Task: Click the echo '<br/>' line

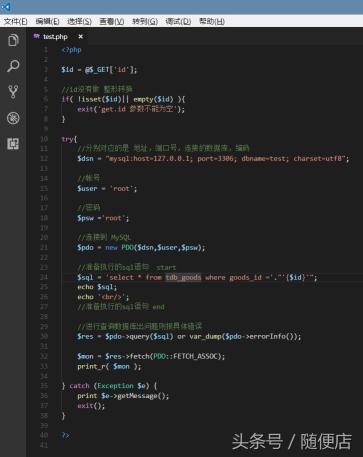Action: click(103, 297)
